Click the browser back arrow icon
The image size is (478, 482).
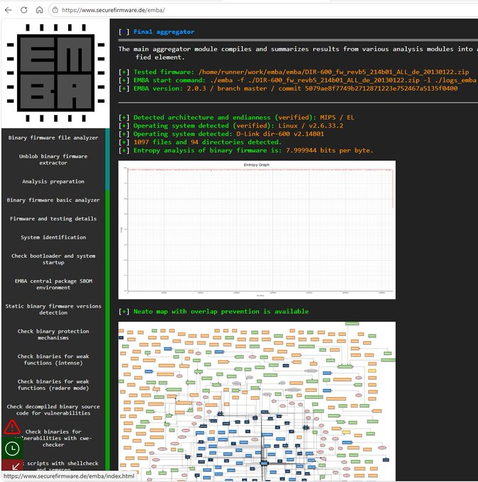pyautogui.click(x=8, y=10)
